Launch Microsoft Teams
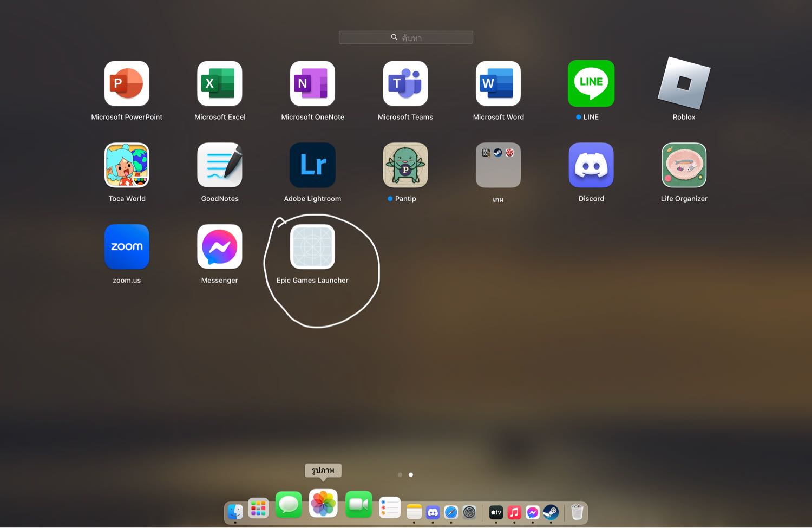Viewport: 812px width, 528px height. pyautogui.click(x=405, y=83)
